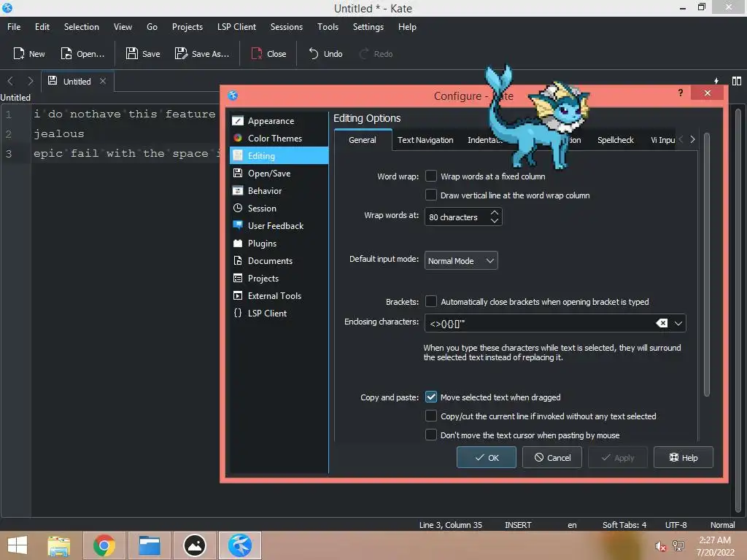Select Color Themes in the config sidebar
The width and height of the screenshot is (747, 560).
point(279,138)
